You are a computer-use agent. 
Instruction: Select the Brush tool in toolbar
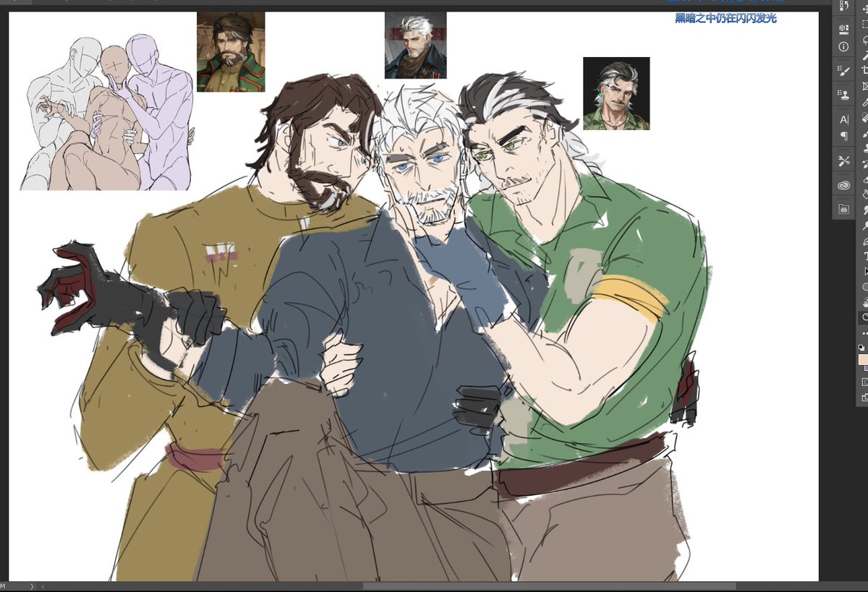tap(865, 133)
